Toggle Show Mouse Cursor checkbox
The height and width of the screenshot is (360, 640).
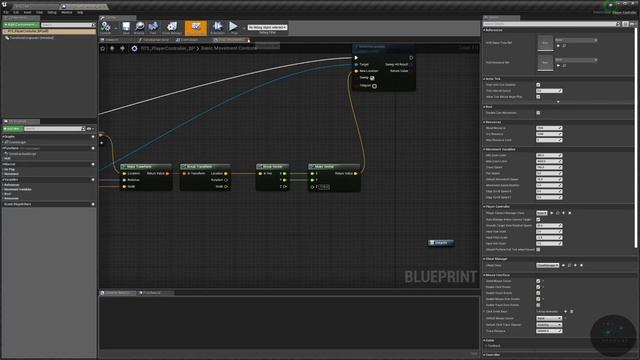pos(538,281)
